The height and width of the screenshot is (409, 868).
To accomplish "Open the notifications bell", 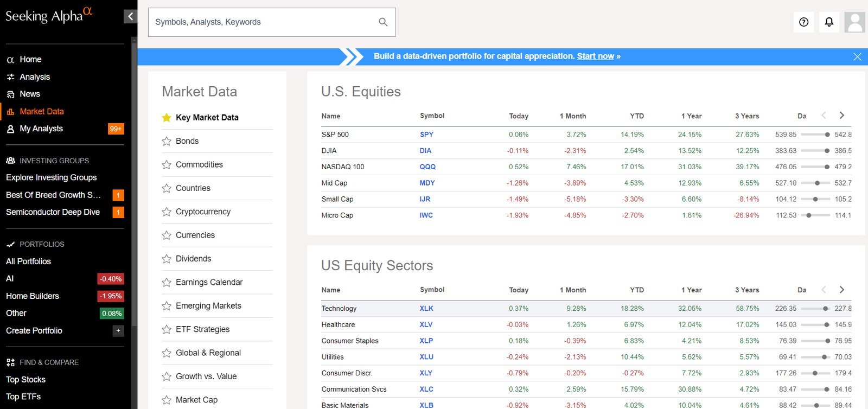I will (829, 22).
